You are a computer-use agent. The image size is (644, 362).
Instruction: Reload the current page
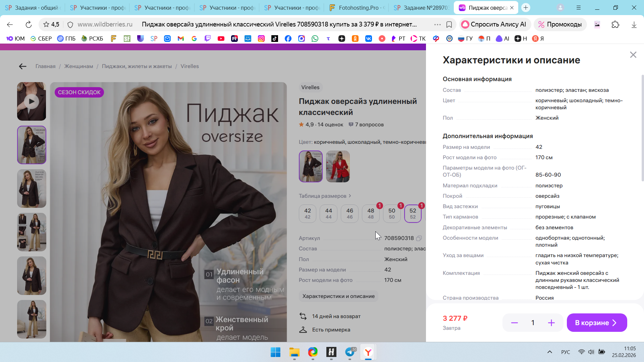click(29, 24)
